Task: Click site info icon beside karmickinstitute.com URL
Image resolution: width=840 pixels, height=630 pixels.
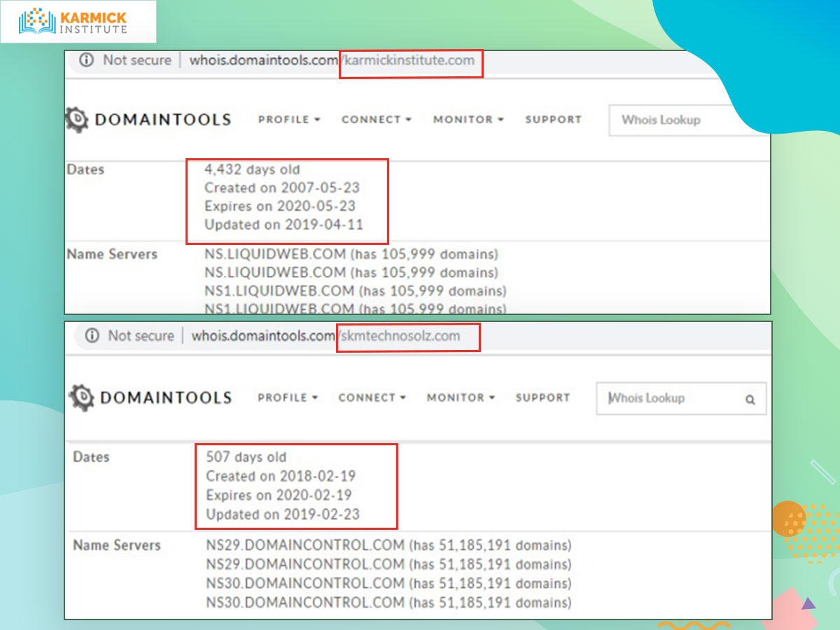Action: click(87, 60)
